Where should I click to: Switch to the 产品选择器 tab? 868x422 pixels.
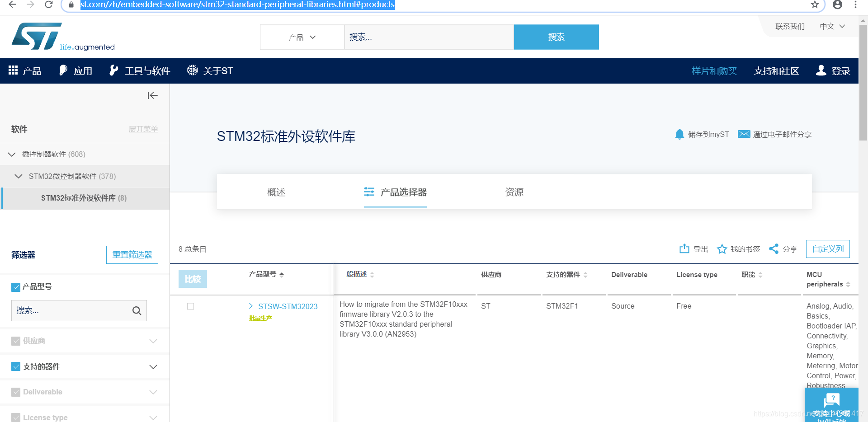(395, 192)
